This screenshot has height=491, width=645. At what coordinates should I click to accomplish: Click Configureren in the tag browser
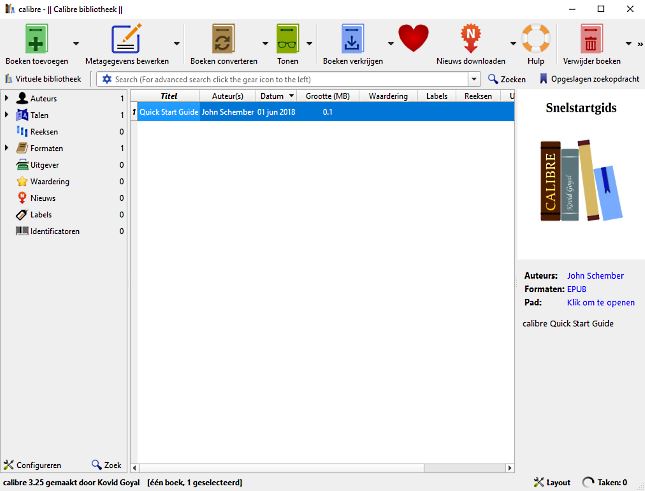(32, 465)
